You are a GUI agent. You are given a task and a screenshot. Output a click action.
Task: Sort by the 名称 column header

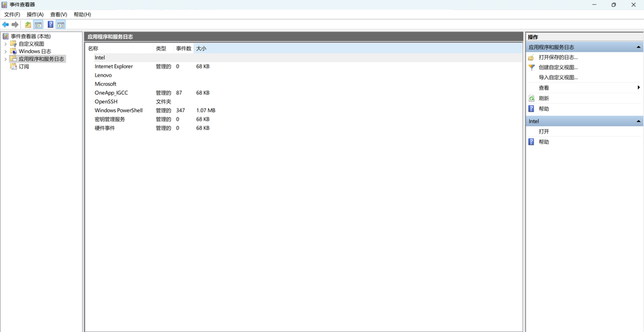(x=120, y=48)
